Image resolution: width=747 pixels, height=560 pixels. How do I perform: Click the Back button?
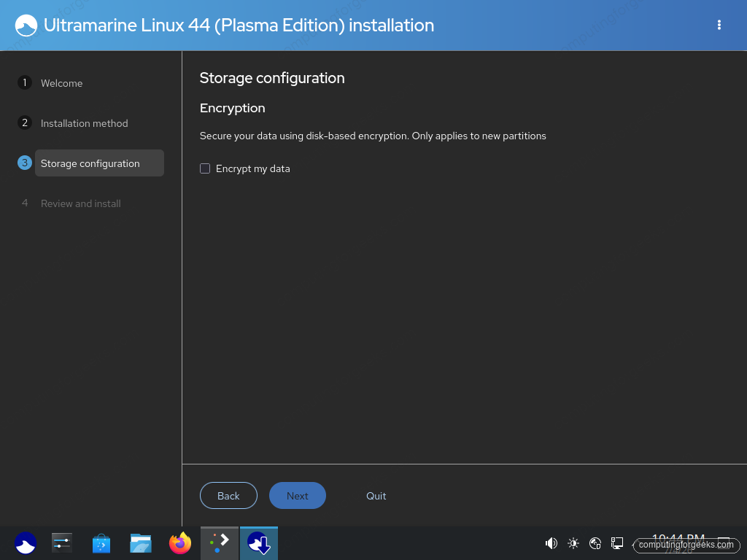[x=228, y=496]
